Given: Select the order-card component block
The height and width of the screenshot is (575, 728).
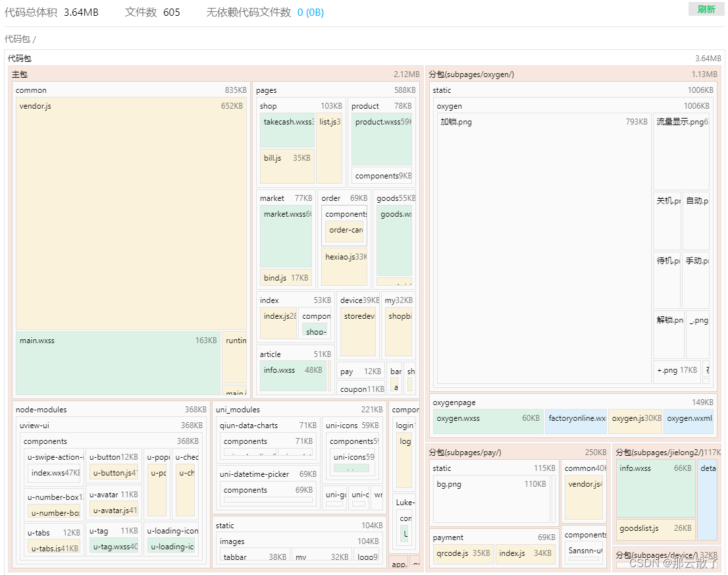Looking at the screenshot, I should click(x=344, y=232).
